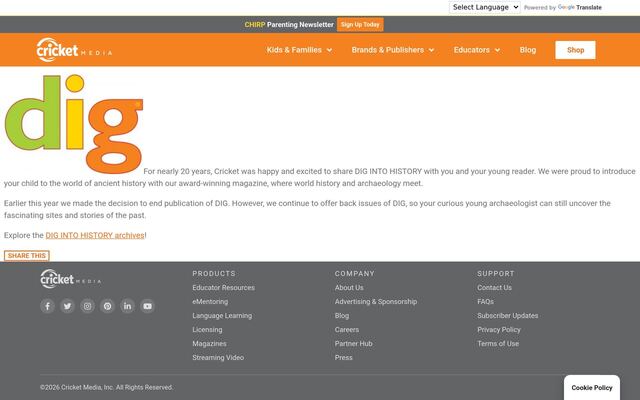Viewport: 640px width, 400px height.
Task: Open Privacy Policy footer link
Action: tap(499, 329)
